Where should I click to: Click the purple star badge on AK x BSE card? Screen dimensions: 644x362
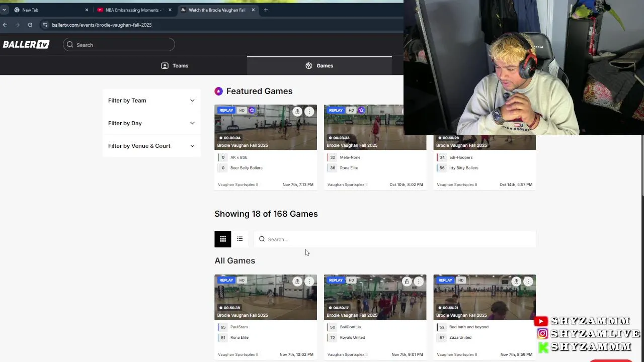point(252,110)
